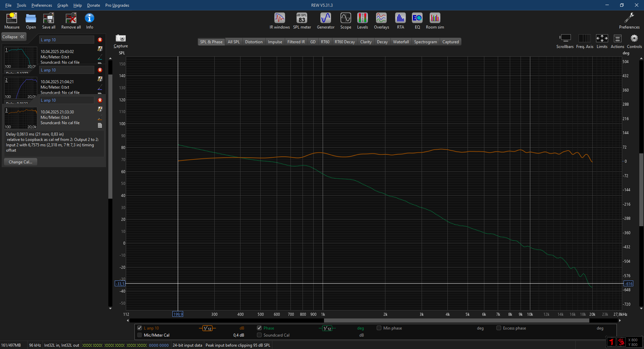Viewport: 644px width, 349px height.
Task: Open the signal Generator
Action: click(x=326, y=21)
